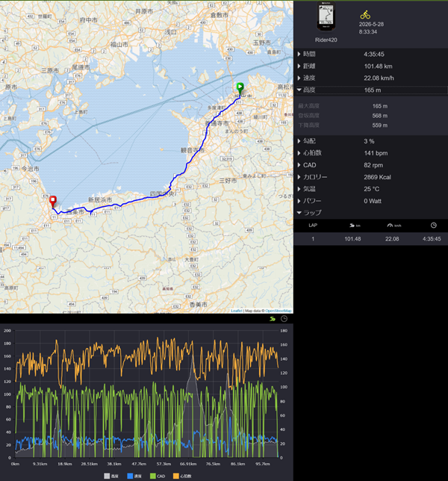Click the 登坂高度 568 m entry
Screen dimensions: 448x481
point(371,116)
